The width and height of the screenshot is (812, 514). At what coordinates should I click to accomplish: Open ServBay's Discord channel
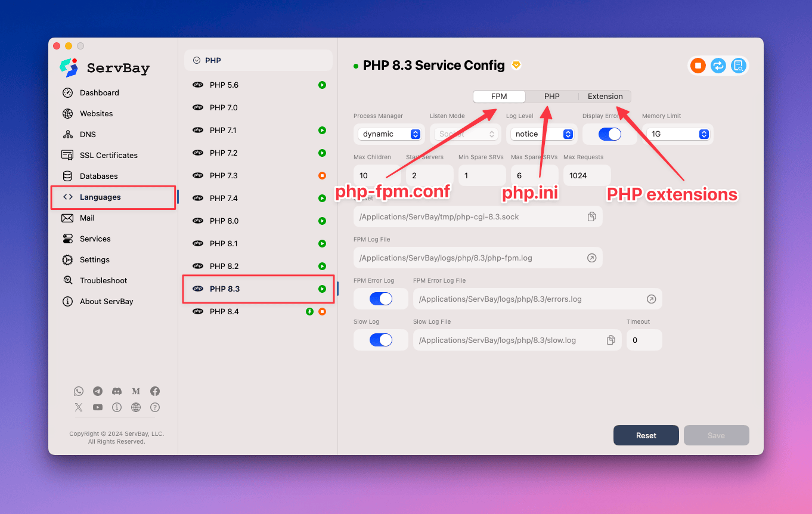coord(116,391)
